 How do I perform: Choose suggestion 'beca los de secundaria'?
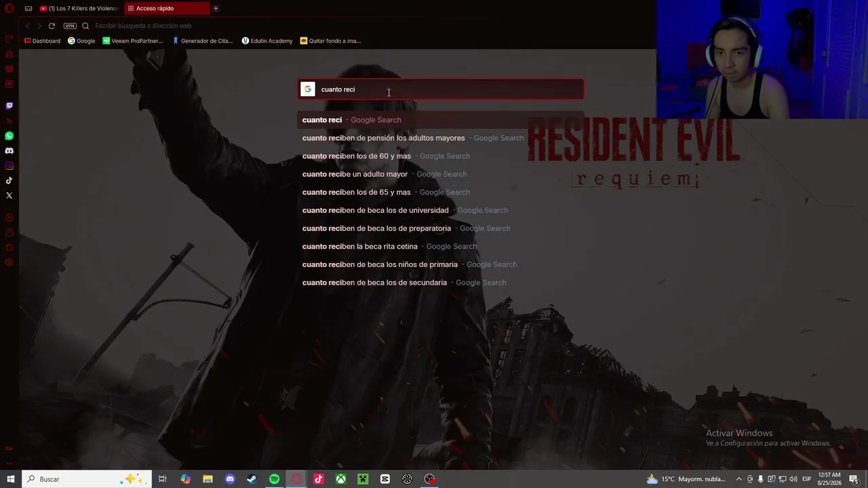441,283
